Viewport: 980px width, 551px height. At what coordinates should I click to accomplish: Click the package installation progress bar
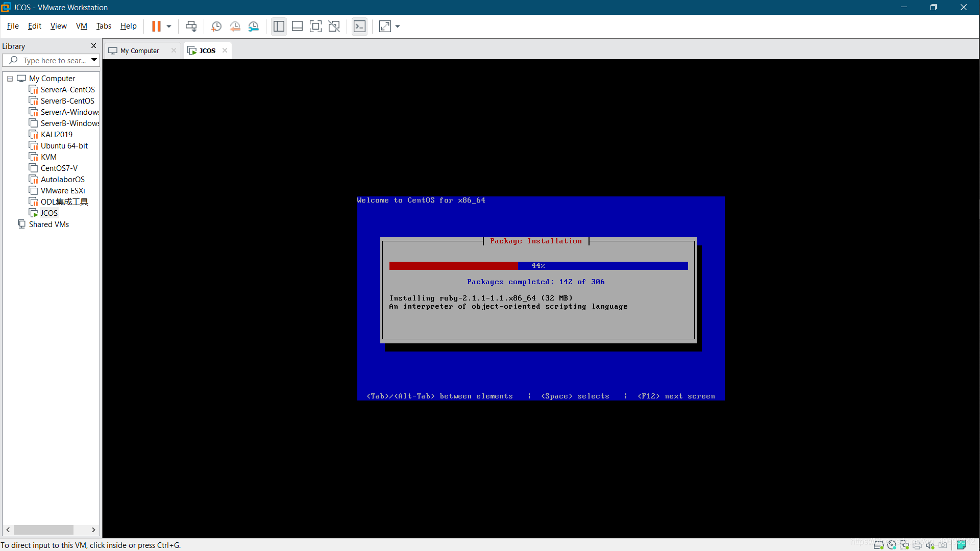click(538, 265)
